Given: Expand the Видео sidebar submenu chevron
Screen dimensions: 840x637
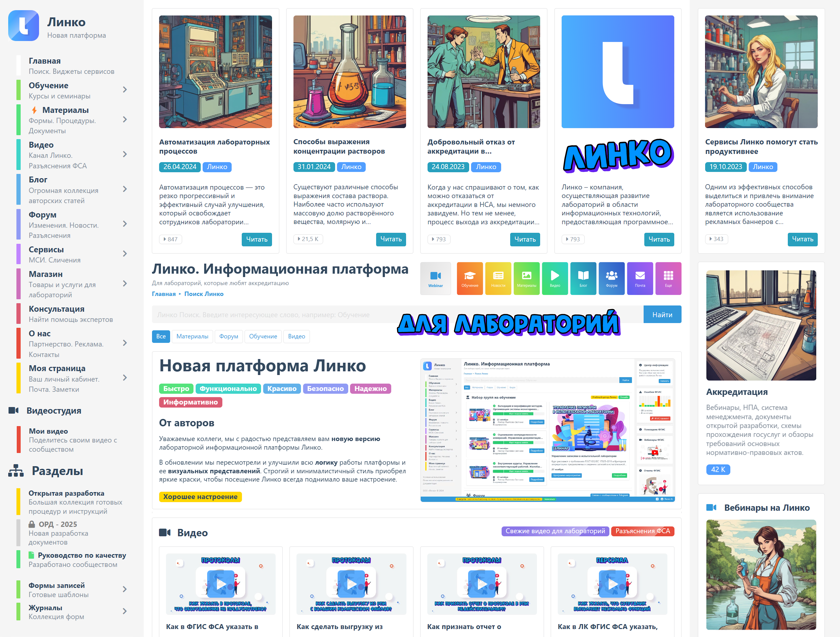Looking at the screenshot, I should [x=125, y=154].
